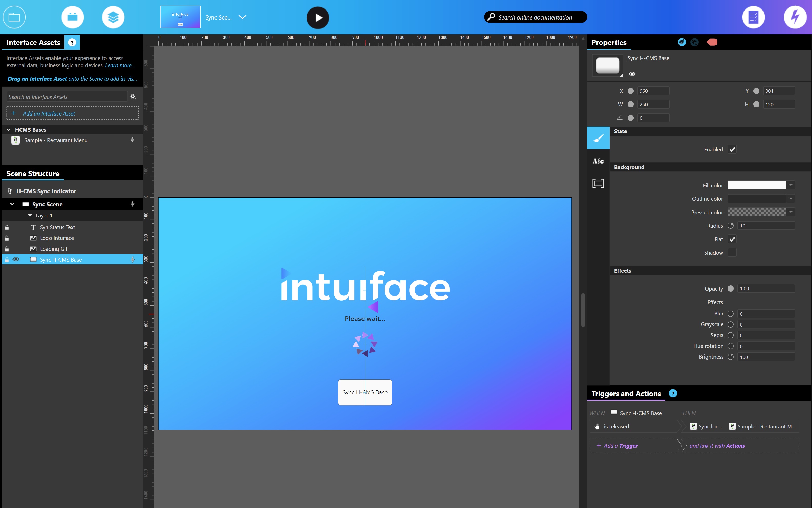Click the red tag icon in Properties header
Screen dimensions: 812x508
click(712, 42)
